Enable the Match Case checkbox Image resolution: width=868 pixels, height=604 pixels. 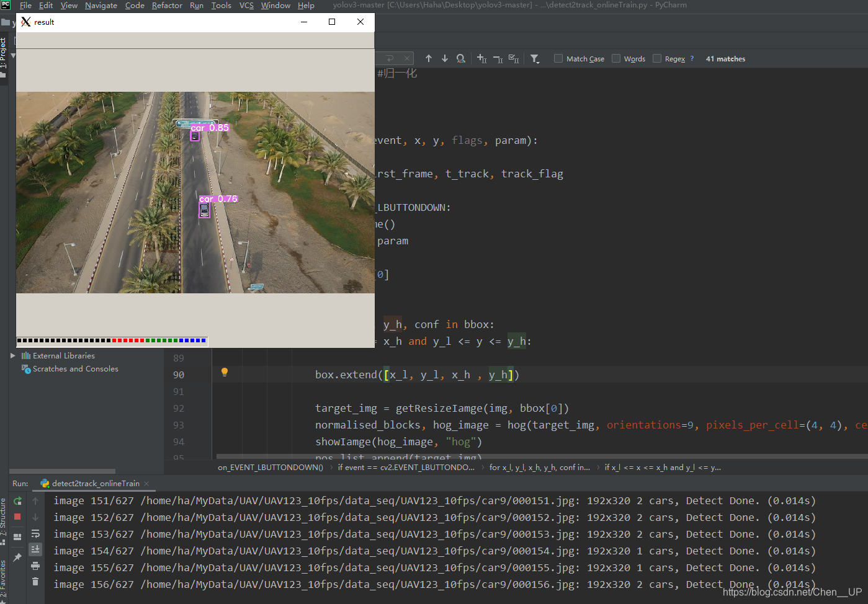(x=558, y=58)
